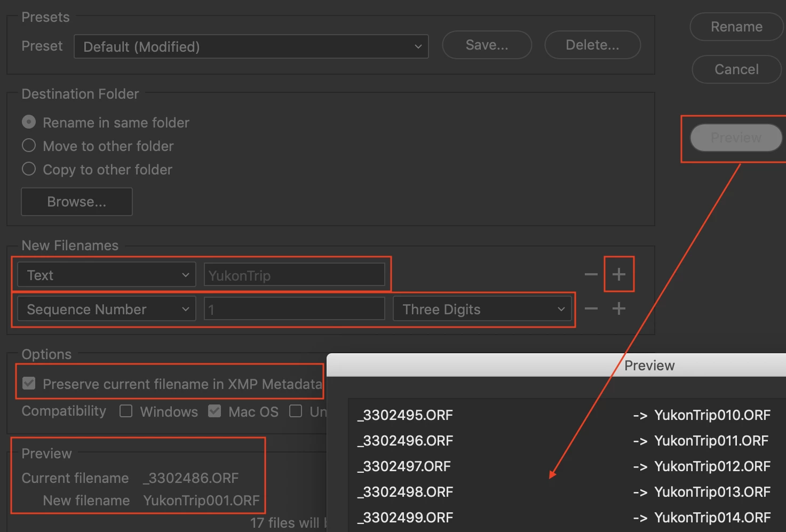Add a row after Sequence Number entry
Screen dimensions: 786x532
pyautogui.click(x=619, y=308)
